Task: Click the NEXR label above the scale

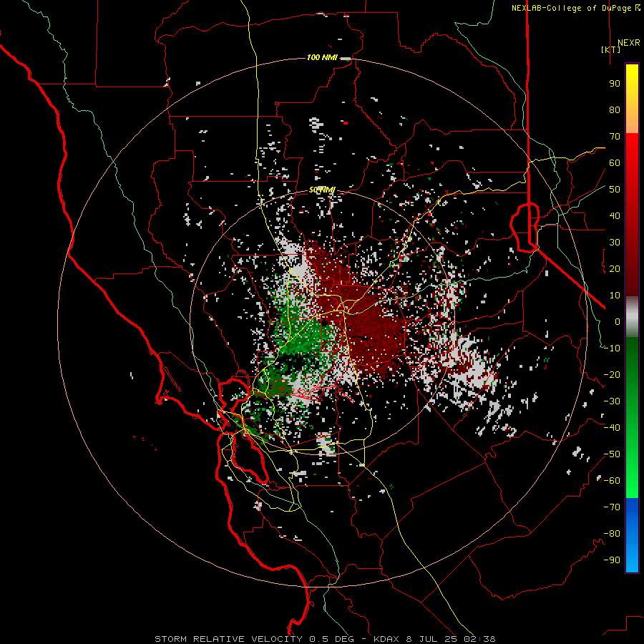Action: coord(628,43)
